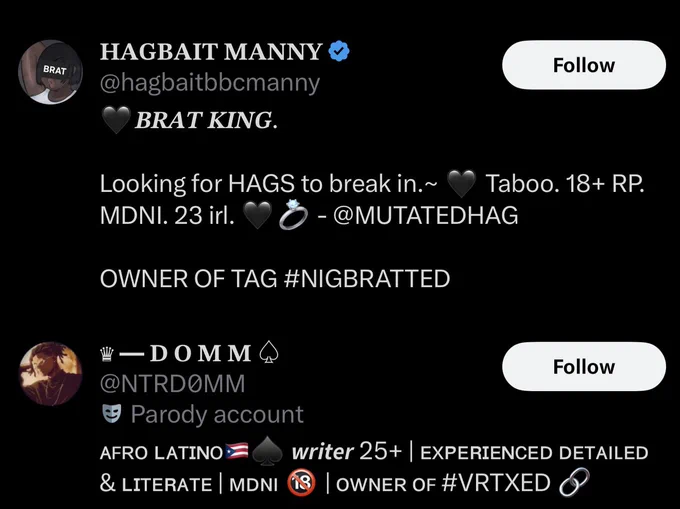Click the spade outline icon after DOMM

(269, 352)
